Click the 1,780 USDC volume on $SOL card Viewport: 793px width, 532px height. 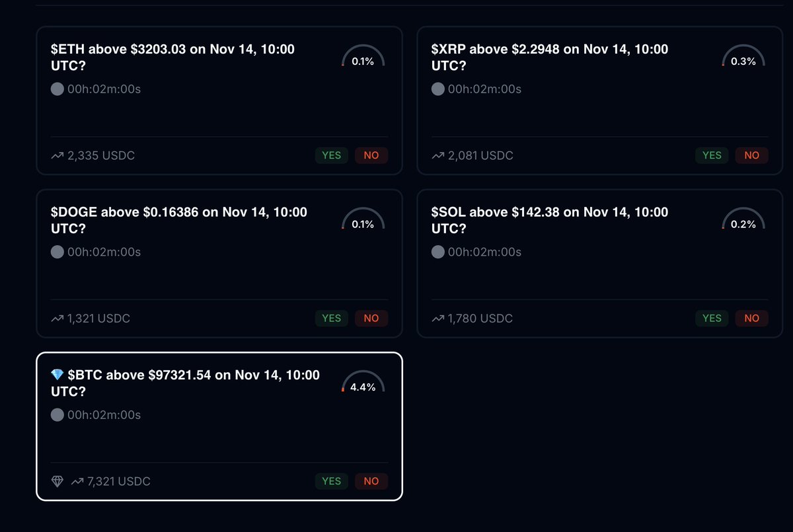[480, 319]
